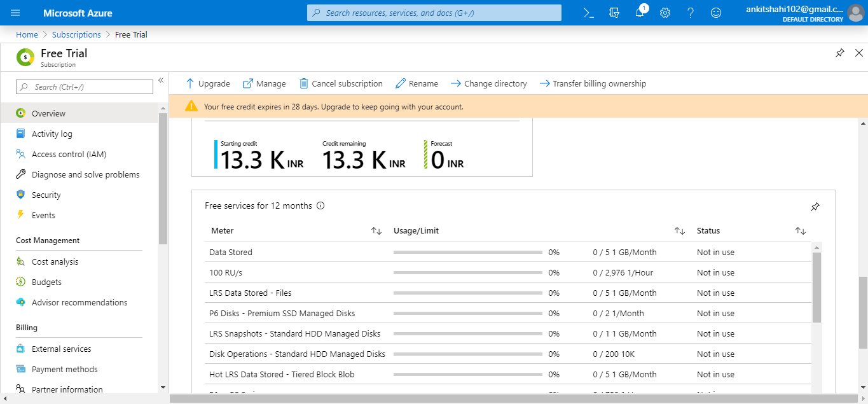Screen dimensions: 868x404
Task: Click the Upgrade toolbar button
Action: tap(207, 83)
